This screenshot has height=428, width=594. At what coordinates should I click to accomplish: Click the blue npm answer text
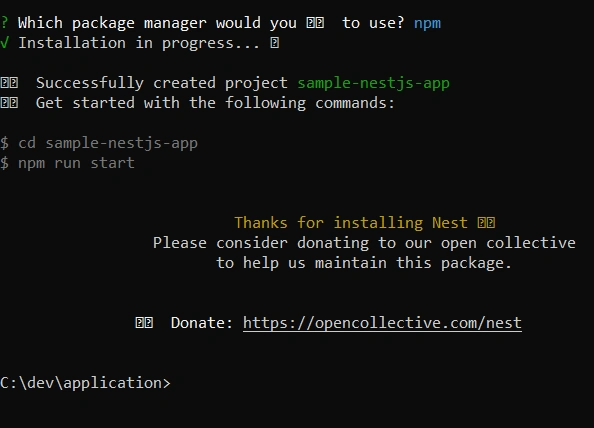427,23
